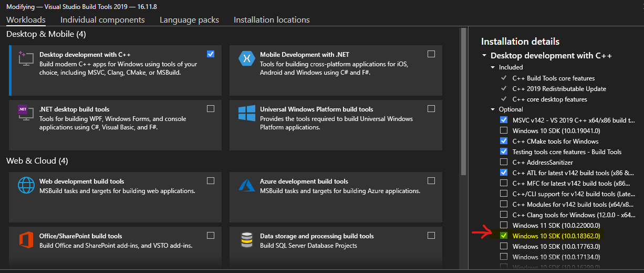Tick the C++ AddressSanitizer checkbox
The width and height of the screenshot is (644, 273).
(x=504, y=162)
